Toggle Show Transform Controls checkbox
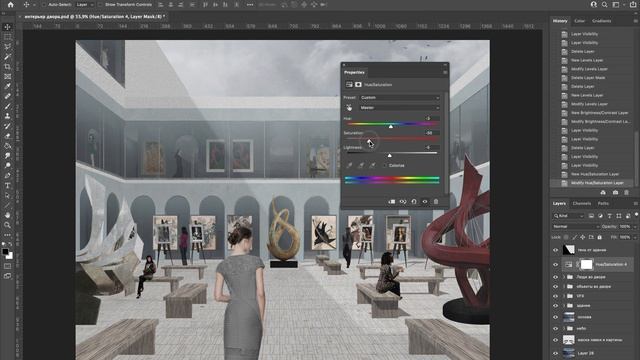 [100, 4]
